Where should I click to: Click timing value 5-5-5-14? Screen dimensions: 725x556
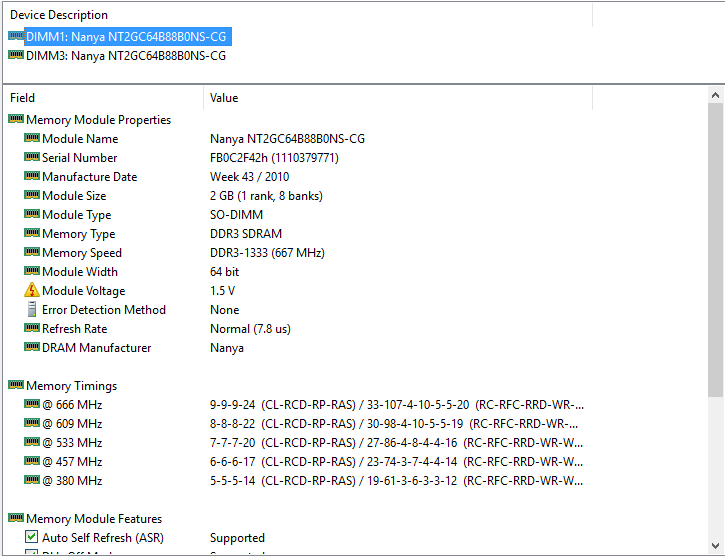[233, 481]
